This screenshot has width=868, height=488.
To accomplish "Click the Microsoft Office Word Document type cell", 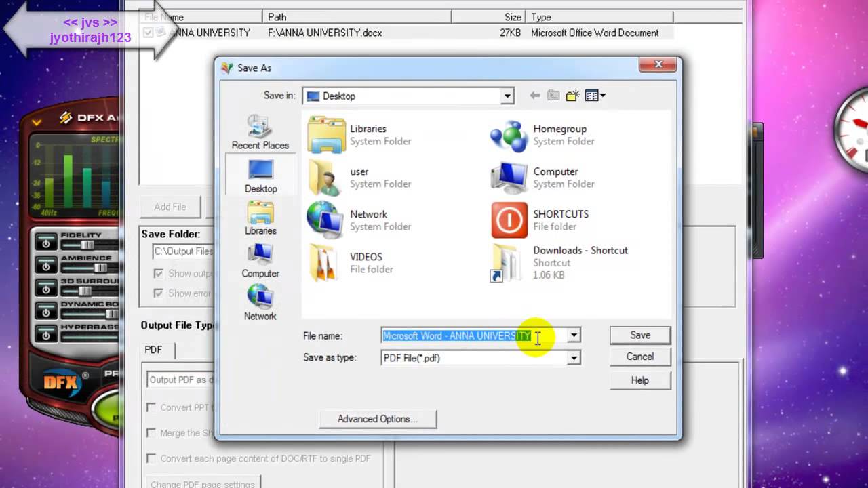I will click(595, 33).
